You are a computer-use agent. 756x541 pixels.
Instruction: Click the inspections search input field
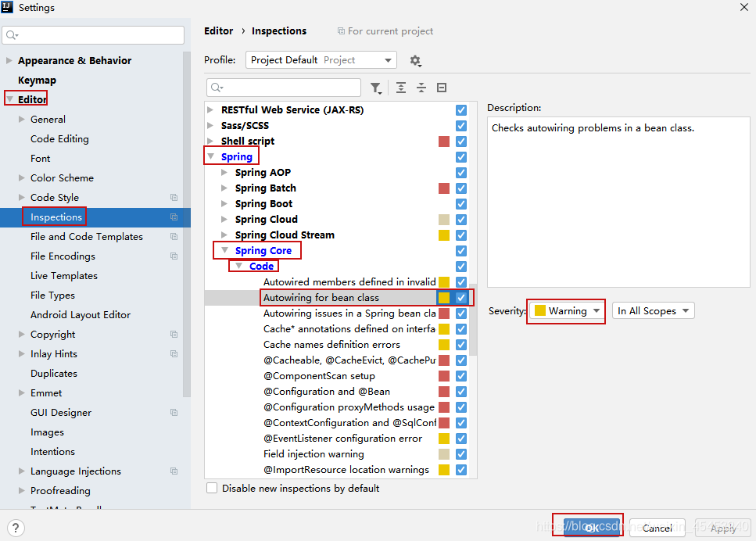[284, 88]
